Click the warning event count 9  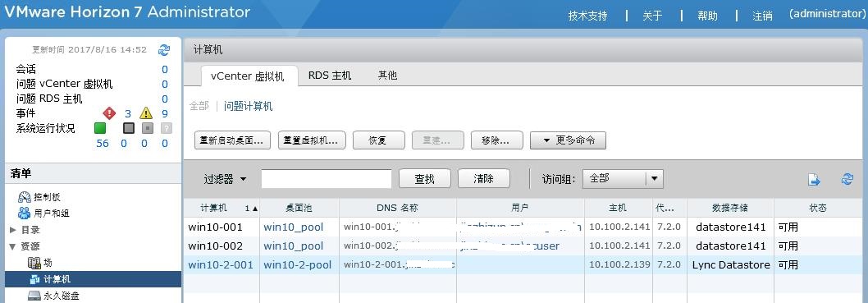[164, 114]
